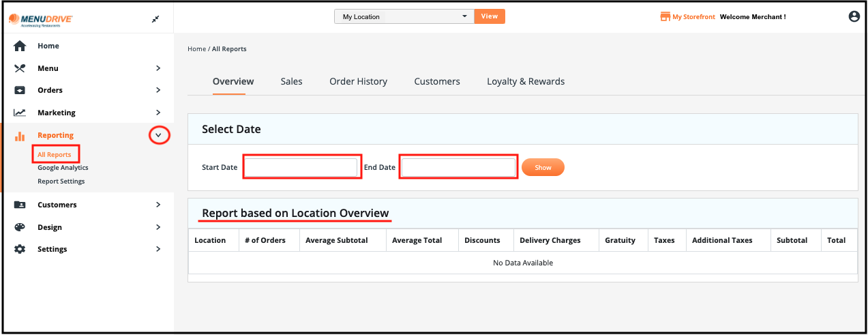Click the Design palette icon
The height and width of the screenshot is (335, 868).
(x=20, y=227)
